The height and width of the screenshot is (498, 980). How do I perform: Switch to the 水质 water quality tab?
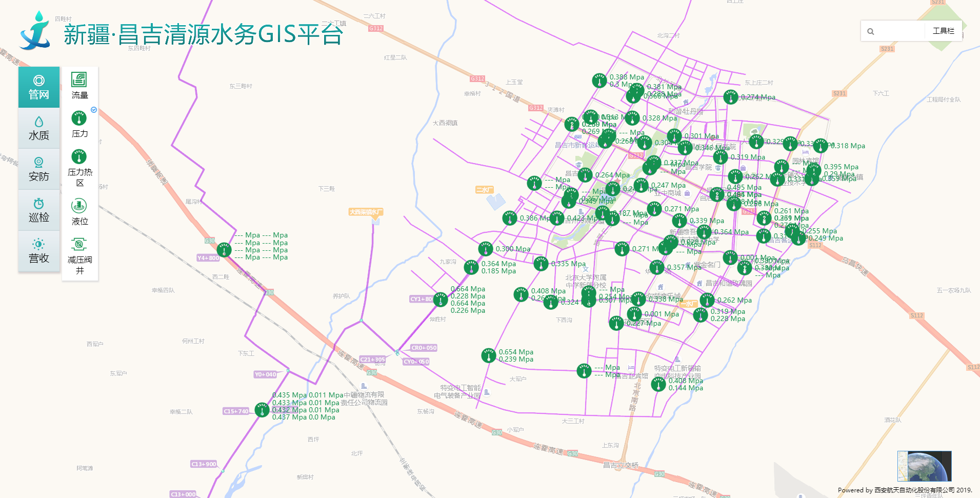click(39, 128)
